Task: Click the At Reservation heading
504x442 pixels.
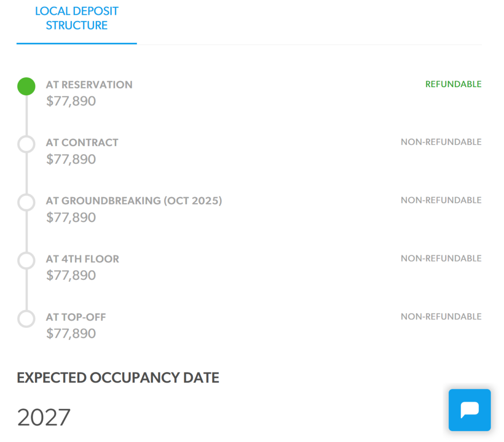Action: tap(89, 85)
